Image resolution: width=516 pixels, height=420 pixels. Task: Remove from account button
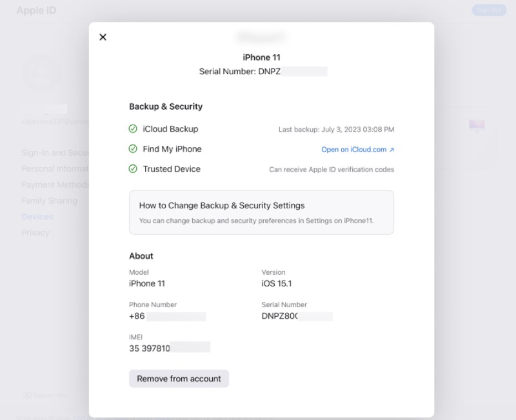tap(179, 379)
